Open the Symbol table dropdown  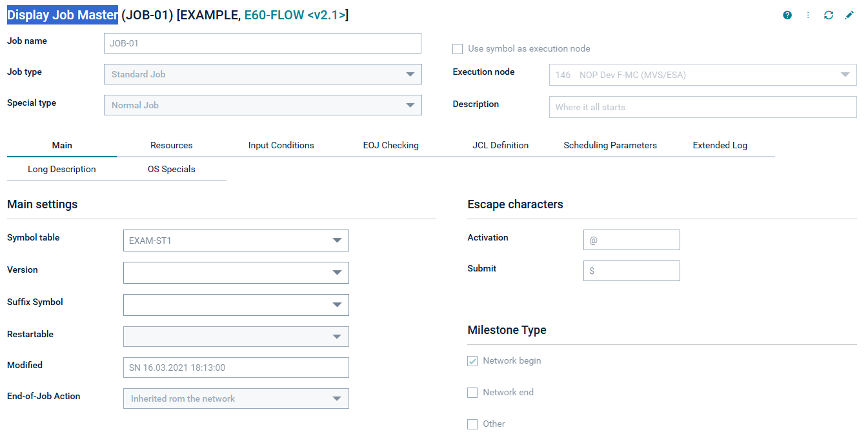[x=236, y=241]
